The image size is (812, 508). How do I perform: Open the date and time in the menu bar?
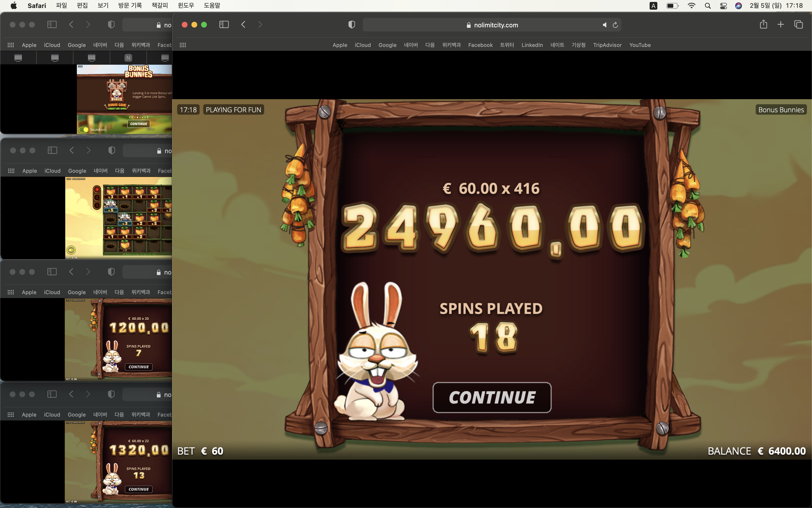(x=776, y=5)
